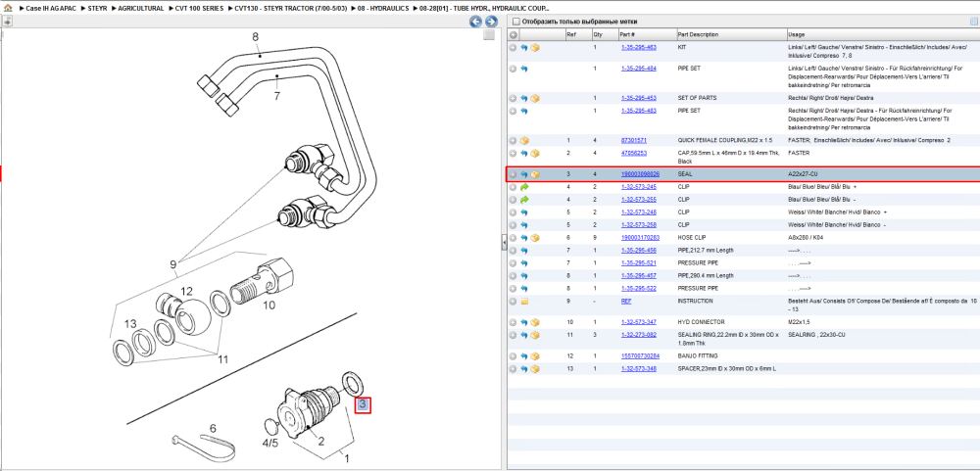Image resolution: width=980 pixels, height=471 pixels.
Task: Sort by the Qty column header
Action: coord(598,34)
